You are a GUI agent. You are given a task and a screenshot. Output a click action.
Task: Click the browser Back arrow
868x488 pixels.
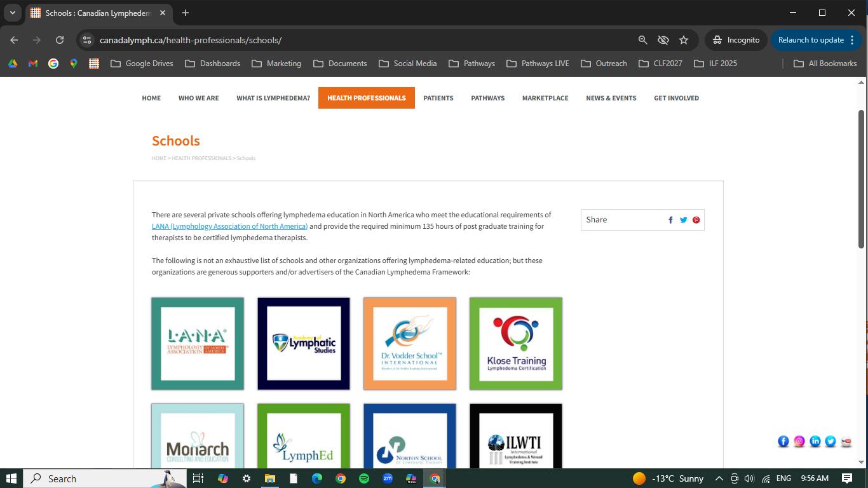pos(14,40)
